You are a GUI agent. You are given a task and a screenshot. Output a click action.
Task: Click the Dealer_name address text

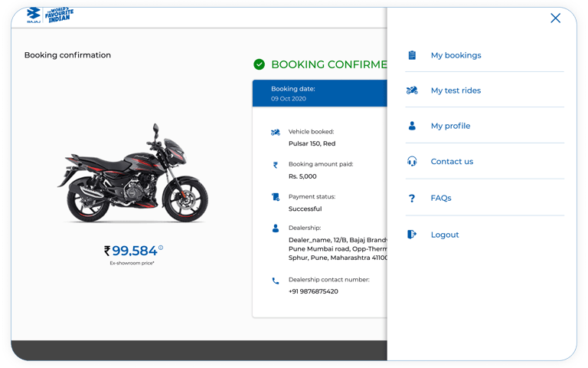(338, 248)
